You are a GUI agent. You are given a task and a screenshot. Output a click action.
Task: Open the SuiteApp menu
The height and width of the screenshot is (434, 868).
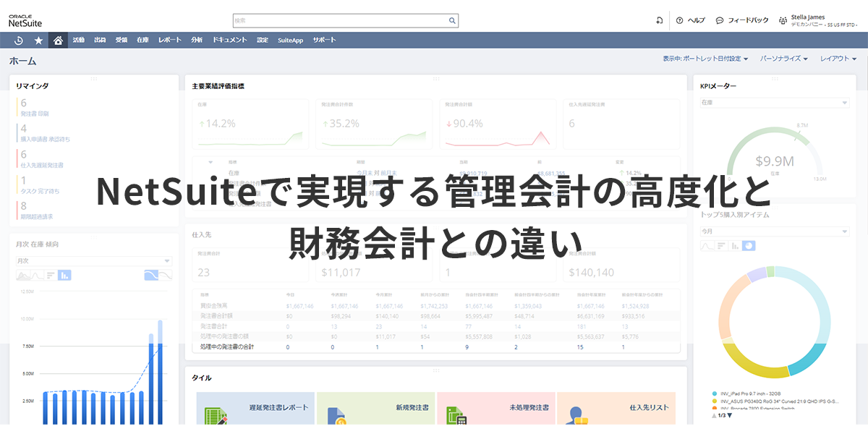290,41
